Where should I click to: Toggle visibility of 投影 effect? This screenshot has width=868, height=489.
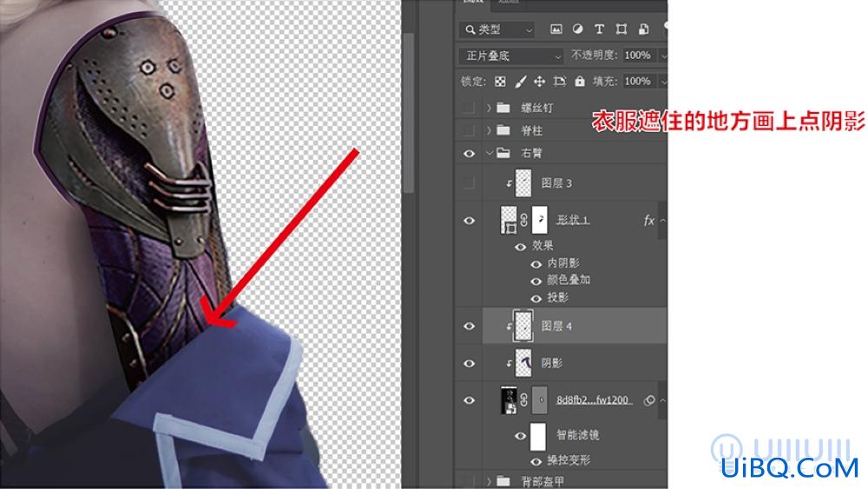coord(536,299)
